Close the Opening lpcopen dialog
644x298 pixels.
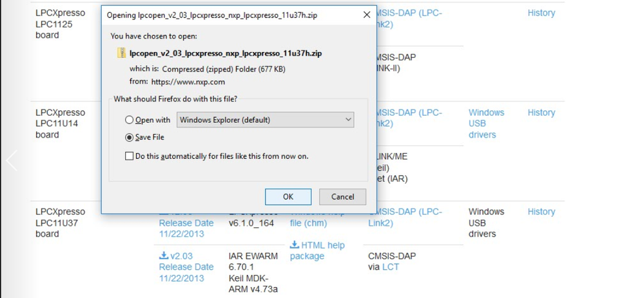[x=367, y=15]
